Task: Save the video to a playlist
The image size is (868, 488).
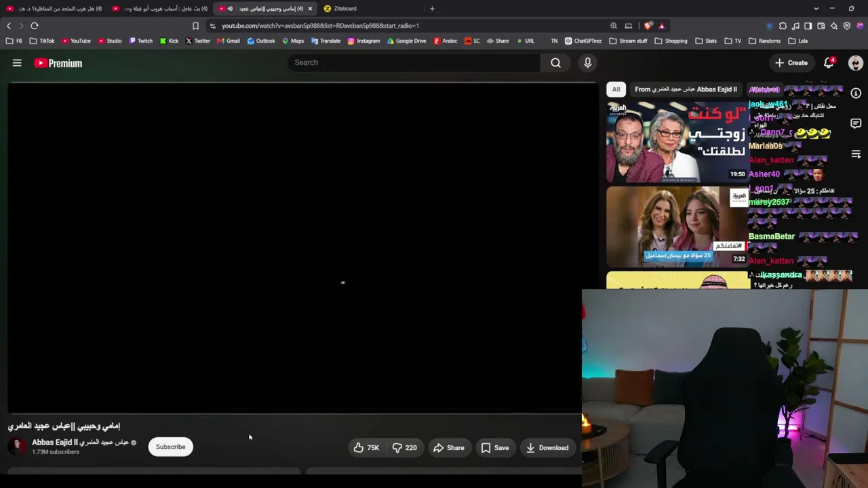Action: [495, 447]
